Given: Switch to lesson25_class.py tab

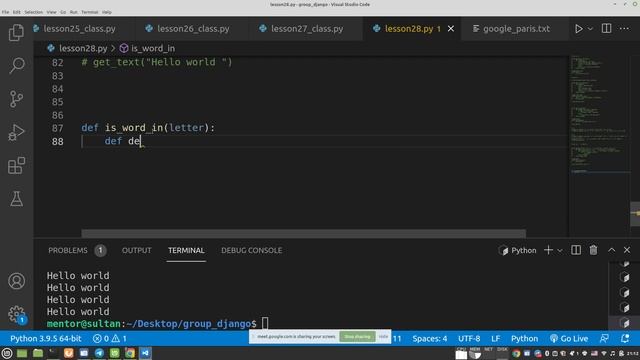Looking at the screenshot, I should pyautogui.click(x=79, y=29).
